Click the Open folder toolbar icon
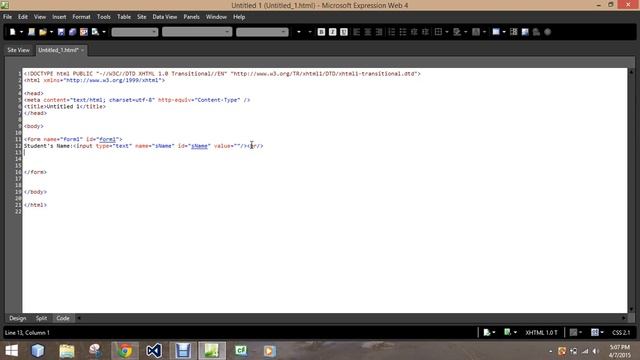This screenshot has width=640, height=360. pos(42,32)
